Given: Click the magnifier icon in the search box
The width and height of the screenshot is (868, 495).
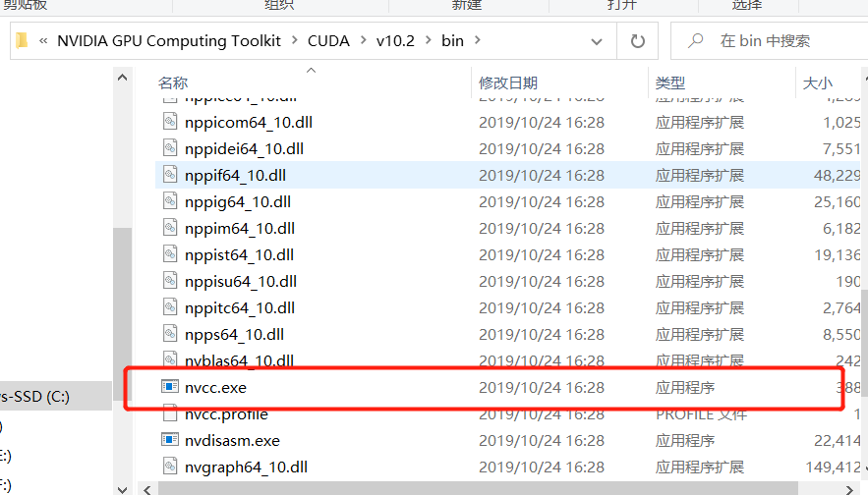Looking at the screenshot, I should pos(696,40).
